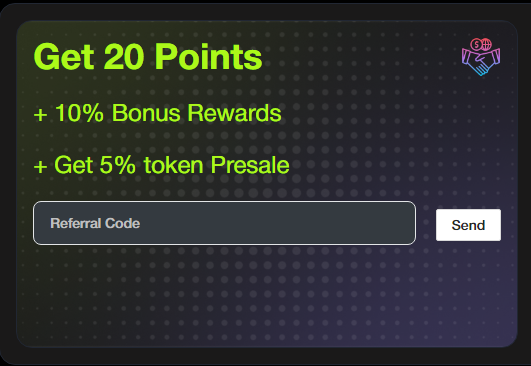Click the word 'Presale' in the token line
The image size is (531, 366).
(x=250, y=165)
